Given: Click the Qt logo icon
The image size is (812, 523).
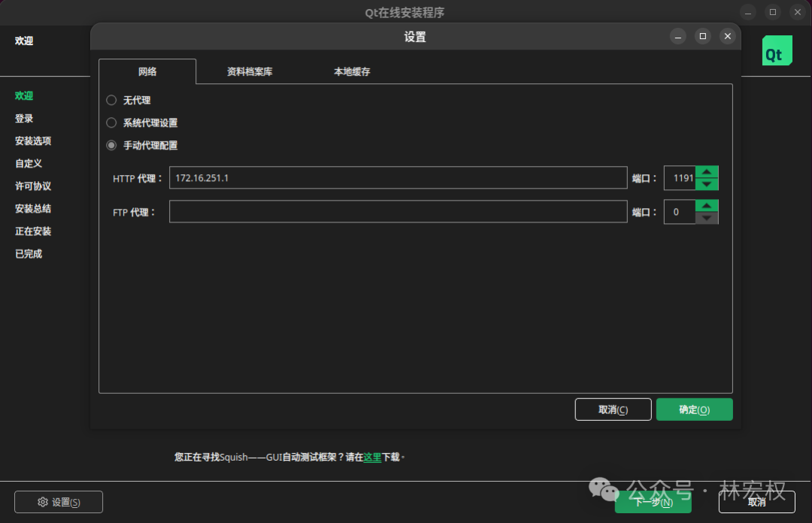Looking at the screenshot, I should pos(777,50).
